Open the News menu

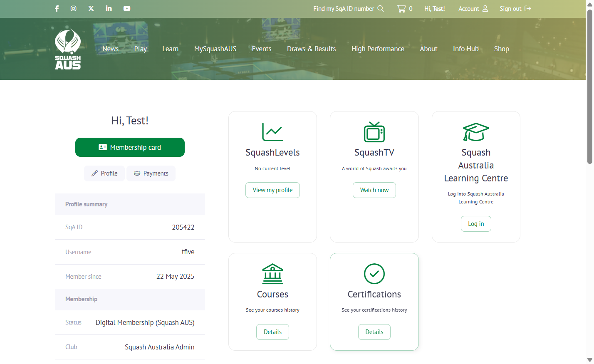click(x=111, y=49)
